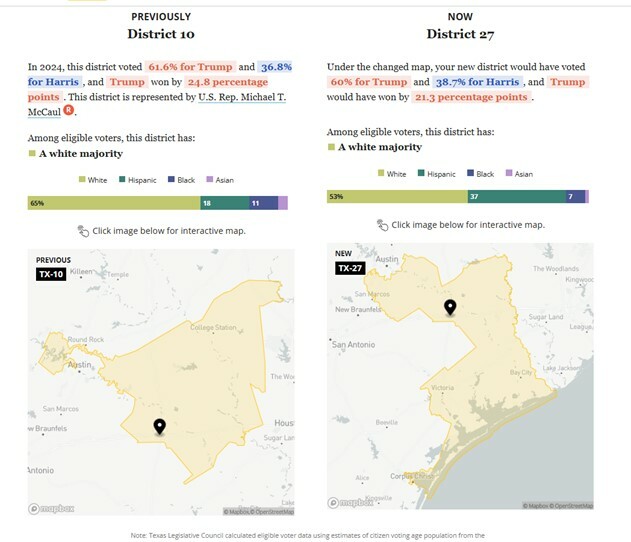631x542 pixels.
Task: Click White legend swatch for District 27
Action: [381, 173]
